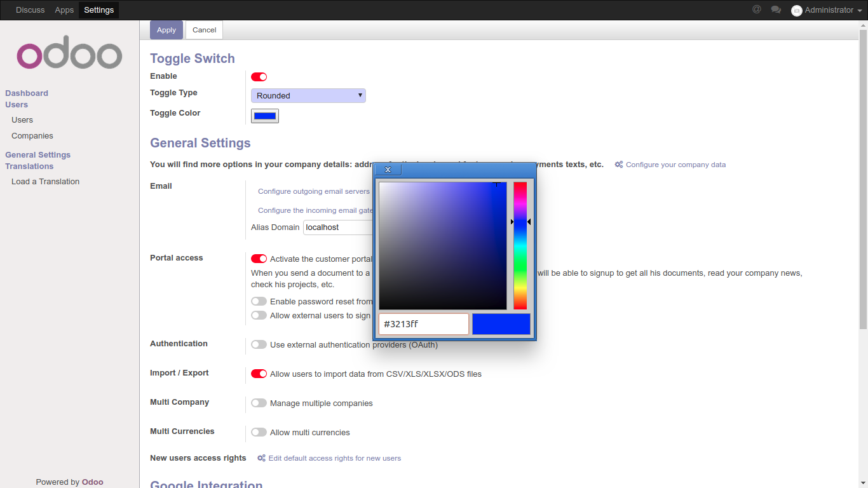868x488 pixels.
Task: Open the Apps menu
Action: point(64,10)
